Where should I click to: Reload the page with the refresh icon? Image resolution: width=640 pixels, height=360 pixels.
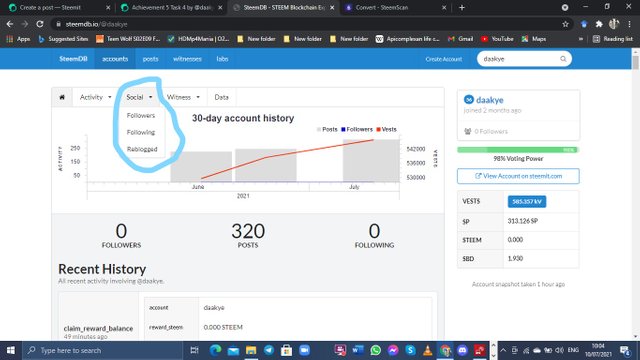click(x=40, y=24)
